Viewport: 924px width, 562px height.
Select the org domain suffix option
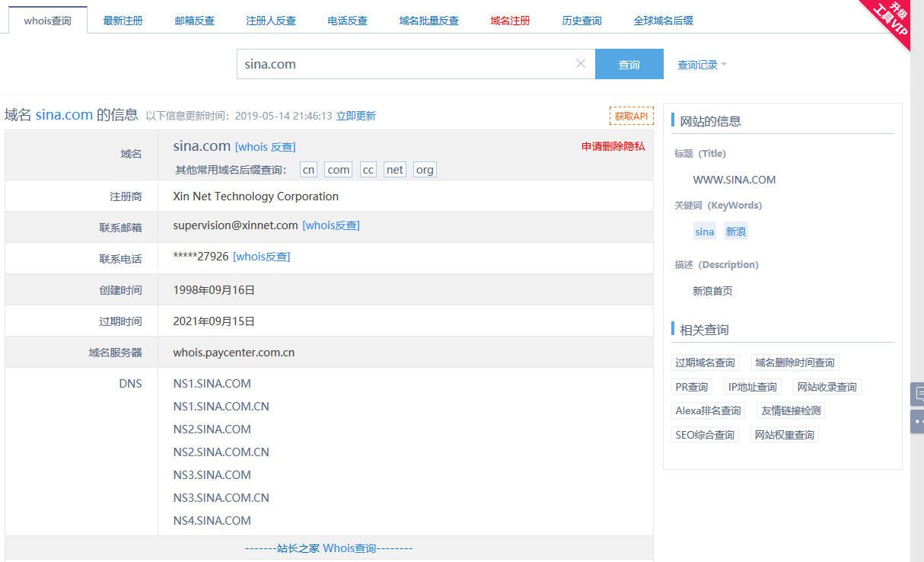(x=425, y=170)
